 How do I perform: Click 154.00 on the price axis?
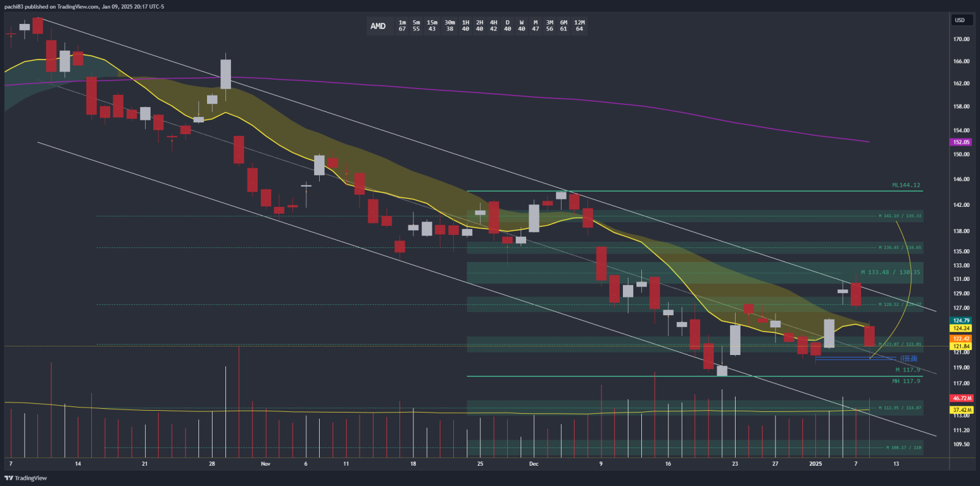(961, 130)
